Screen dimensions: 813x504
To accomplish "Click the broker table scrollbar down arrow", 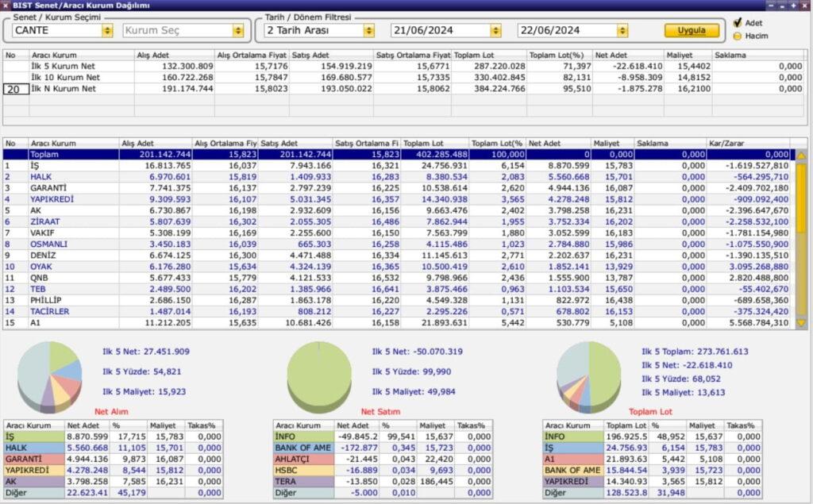I will (801, 323).
